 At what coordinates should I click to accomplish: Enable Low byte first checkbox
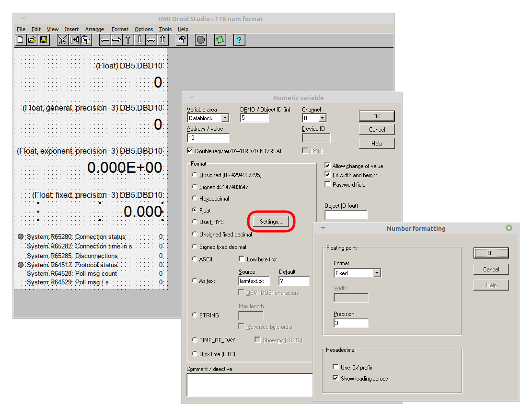click(x=242, y=259)
